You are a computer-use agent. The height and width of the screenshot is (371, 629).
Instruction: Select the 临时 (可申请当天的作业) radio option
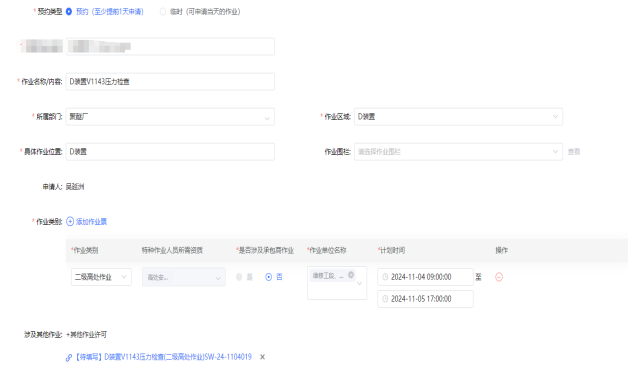[x=163, y=12]
